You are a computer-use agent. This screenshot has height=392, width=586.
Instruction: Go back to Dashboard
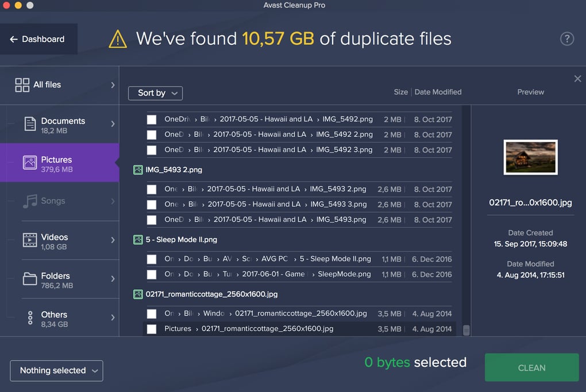[x=38, y=39]
